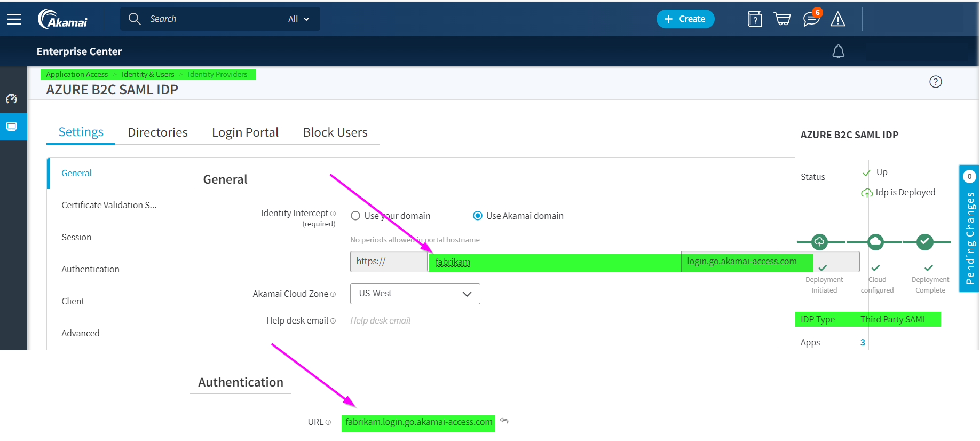Click the Up status text
The width and height of the screenshot is (980, 441).
pos(882,172)
